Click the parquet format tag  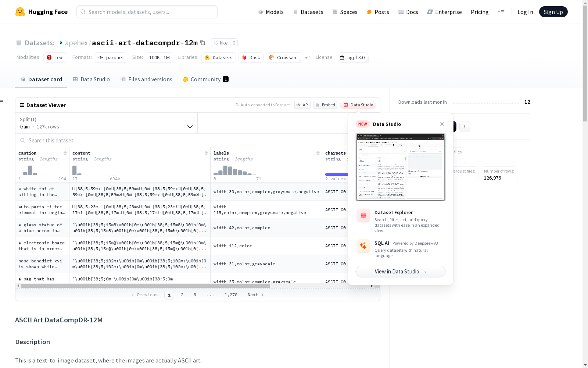pyautogui.click(x=111, y=57)
